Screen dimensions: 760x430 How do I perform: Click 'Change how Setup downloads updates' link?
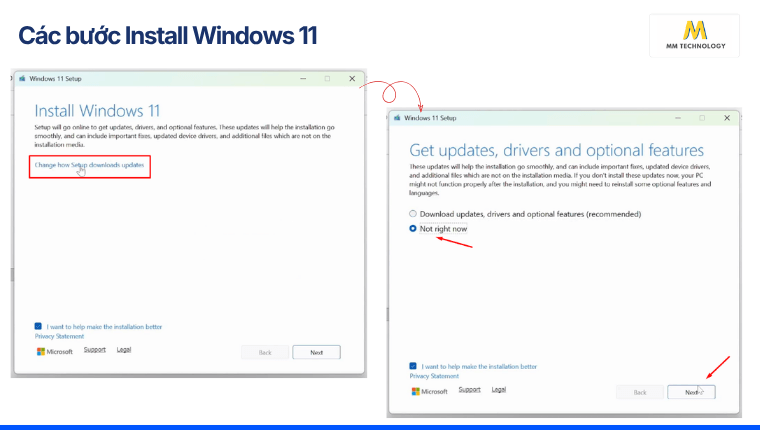tap(89, 165)
